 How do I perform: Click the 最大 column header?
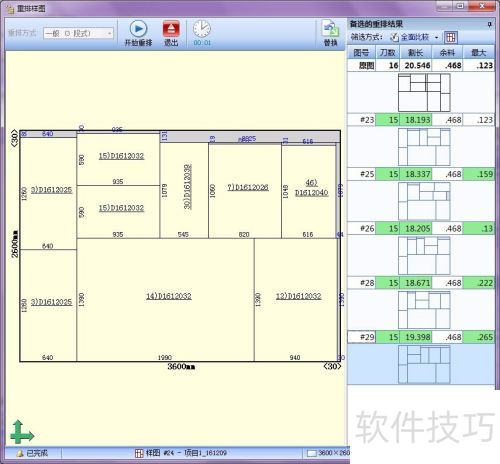[478, 53]
